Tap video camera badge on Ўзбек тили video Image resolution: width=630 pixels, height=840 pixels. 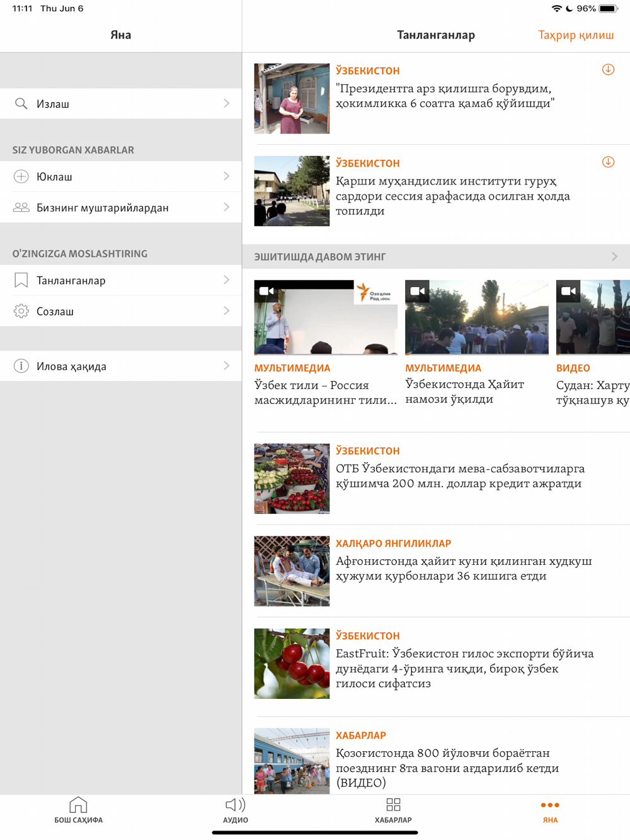pyautogui.click(x=266, y=291)
